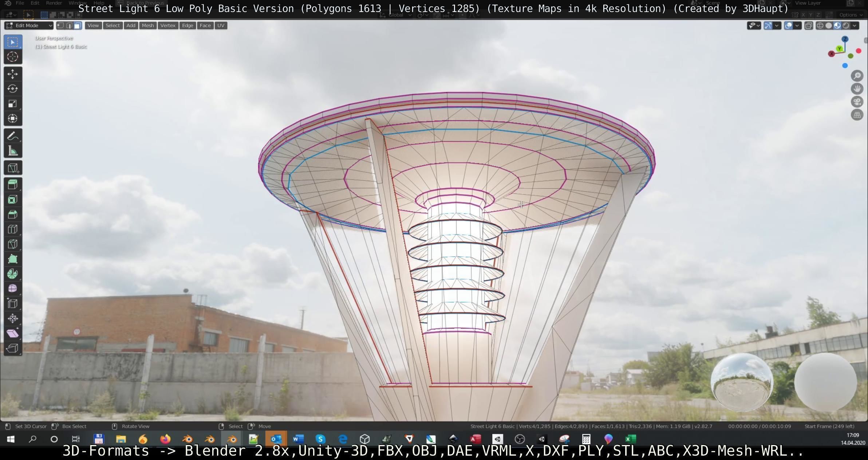Expand the overlays dropdown arrow

point(797,25)
